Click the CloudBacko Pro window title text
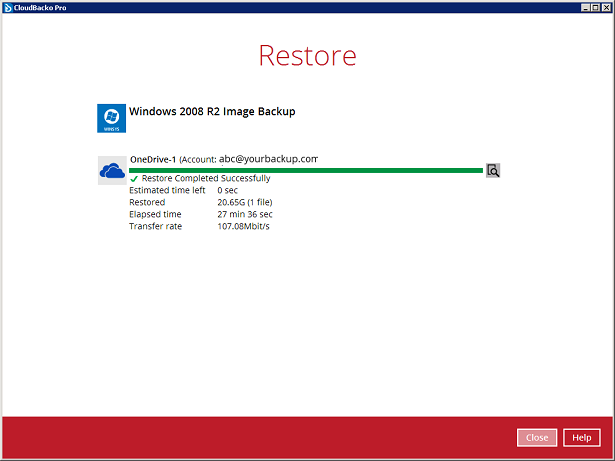This screenshot has height=461, width=615. tap(40, 7)
